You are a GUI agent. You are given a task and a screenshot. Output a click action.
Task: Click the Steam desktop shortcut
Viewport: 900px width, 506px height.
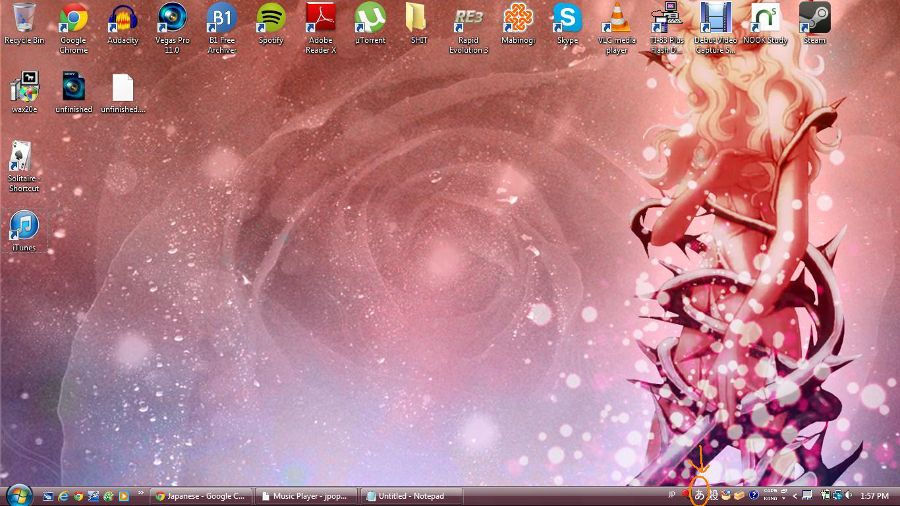point(815,20)
